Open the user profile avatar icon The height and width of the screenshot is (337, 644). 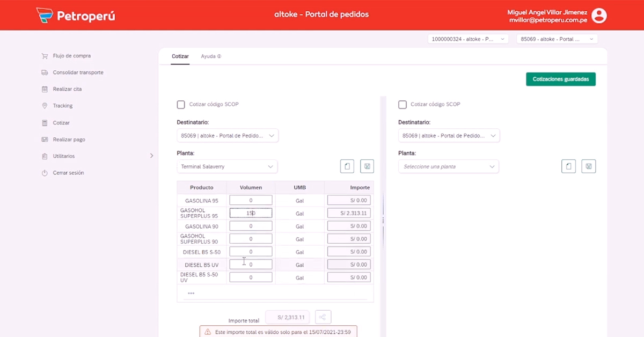(x=599, y=16)
